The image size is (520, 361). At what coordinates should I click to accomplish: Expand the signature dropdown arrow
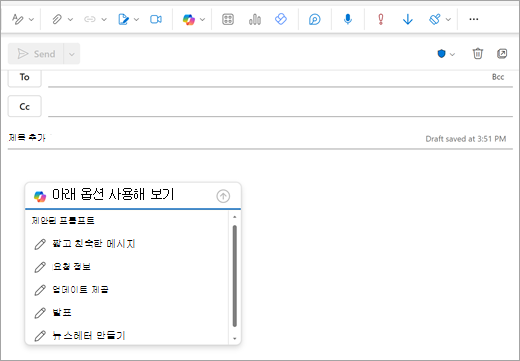click(136, 20)
